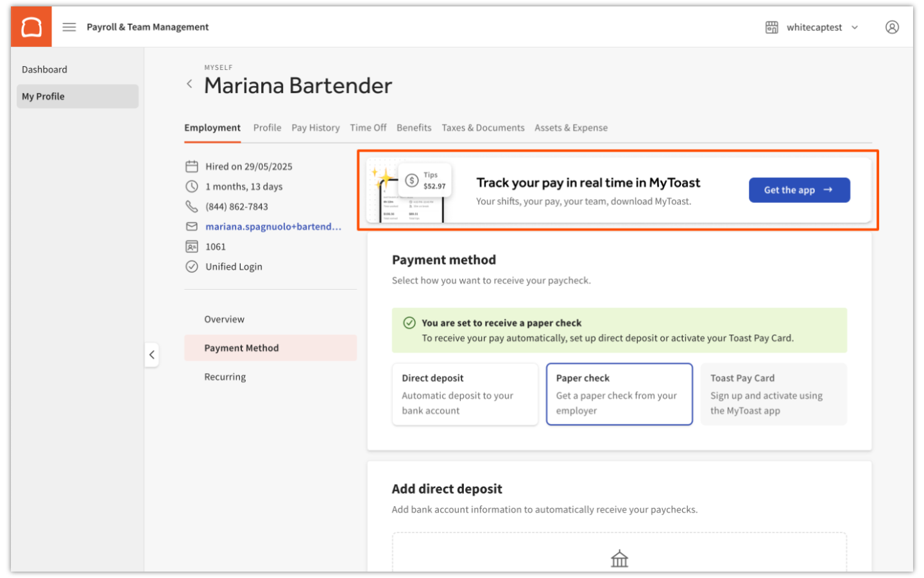Click the Toast logo icon

[x=31, y=26]
